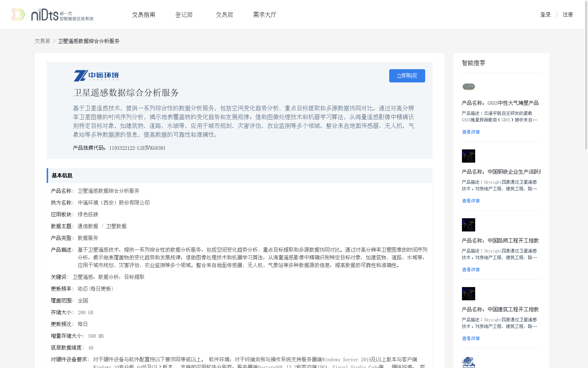Click the 注册 link
The image size is (588, 368).
568,15
